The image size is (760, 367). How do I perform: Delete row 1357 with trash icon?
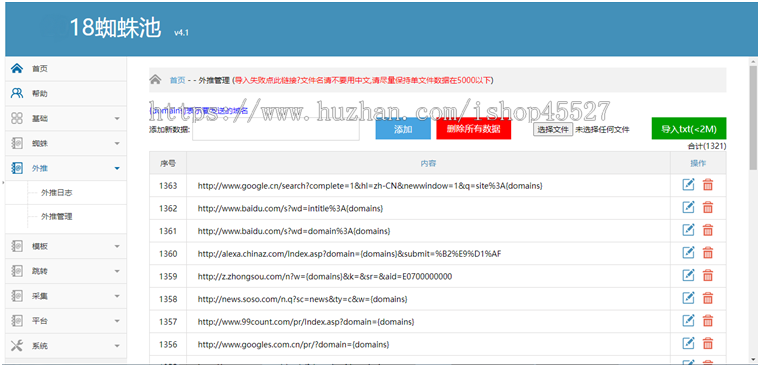708,321
